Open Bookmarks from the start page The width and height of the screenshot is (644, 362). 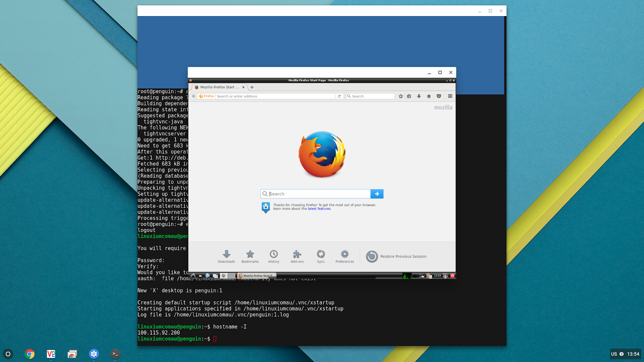(x=250, y=256)
